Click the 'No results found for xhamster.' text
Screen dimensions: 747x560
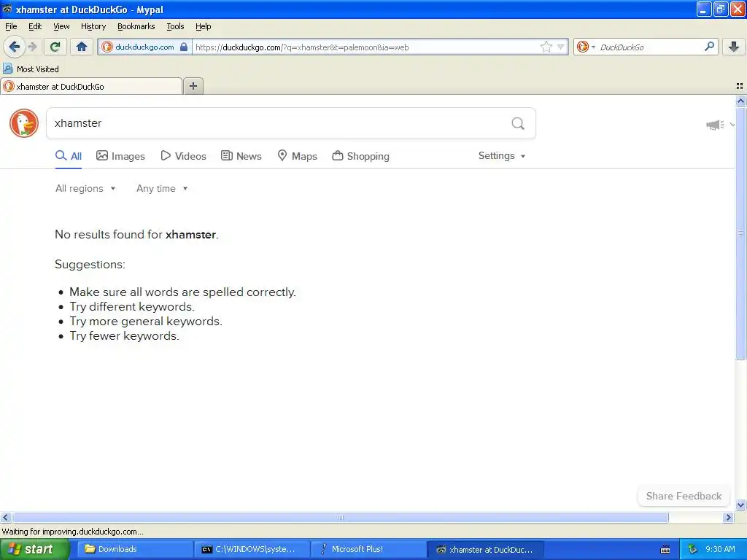tap(136, 234)
